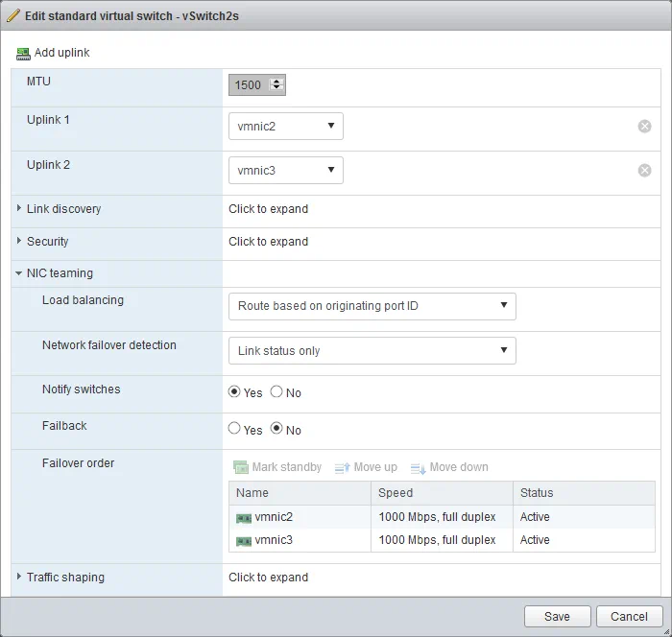Click the Mark standby icon

[241, 467]
